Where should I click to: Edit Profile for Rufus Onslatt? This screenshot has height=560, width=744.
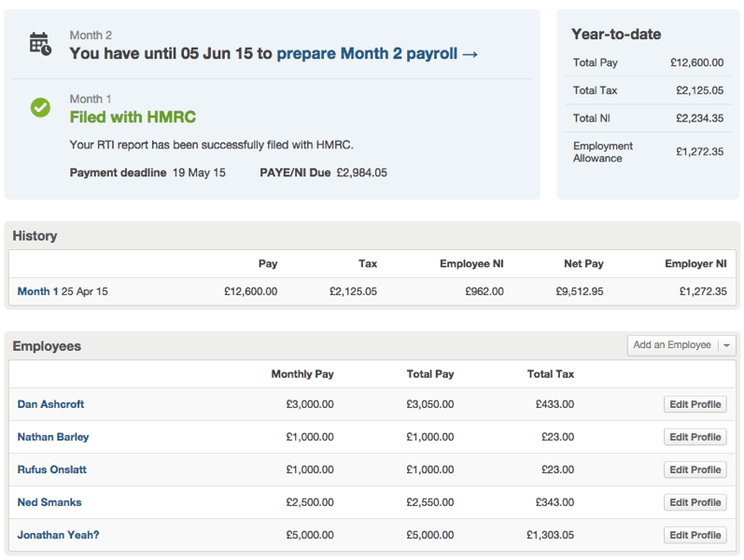click(x=695, y=469)
